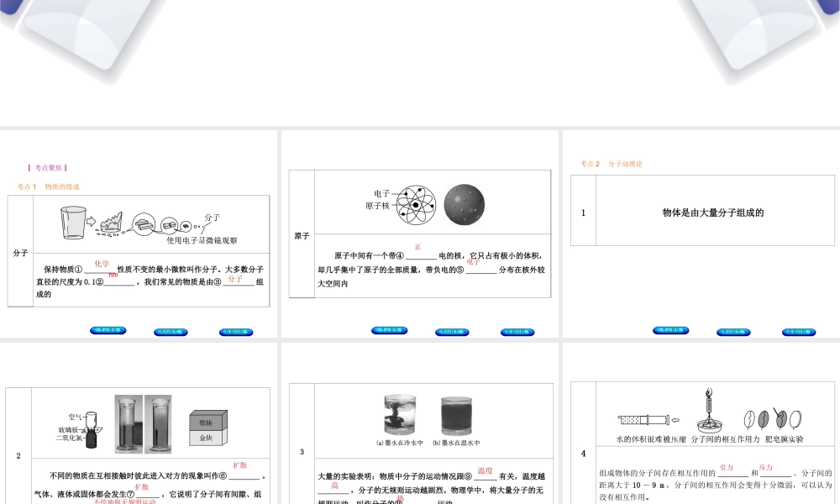This screenshot has width=840, height=504.
Task: Click the 分子间的相互作用力 caption
Action: [x=726, y=439]
